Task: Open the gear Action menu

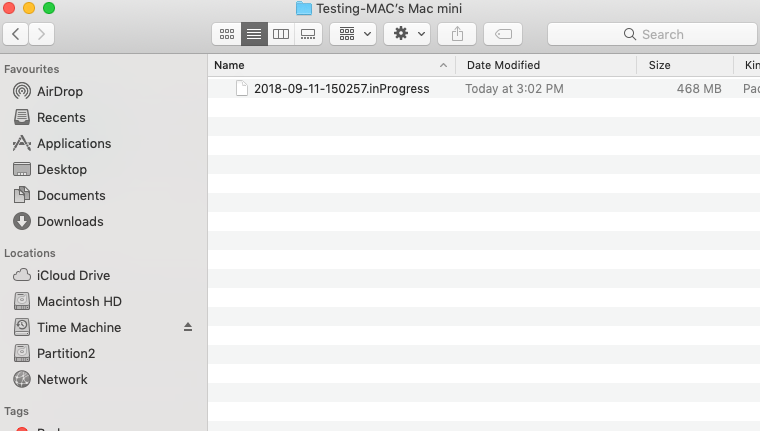Action: click(407, 34)
